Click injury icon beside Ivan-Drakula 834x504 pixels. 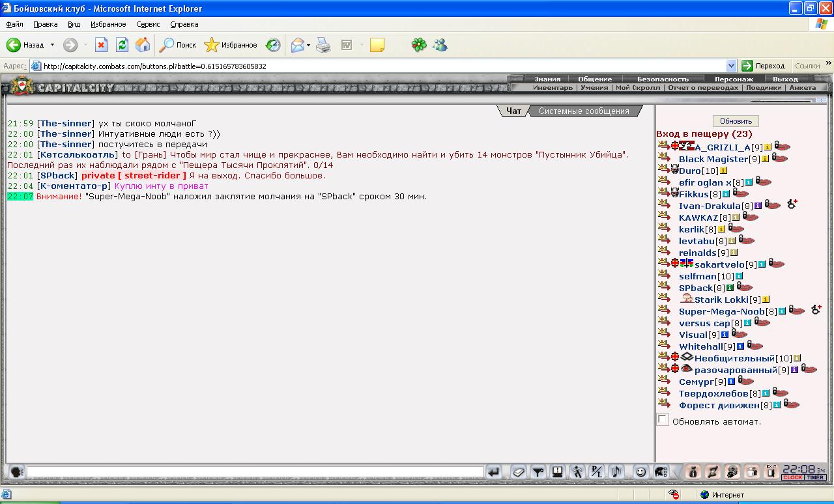pyautogui.click(x=792, y=204)
